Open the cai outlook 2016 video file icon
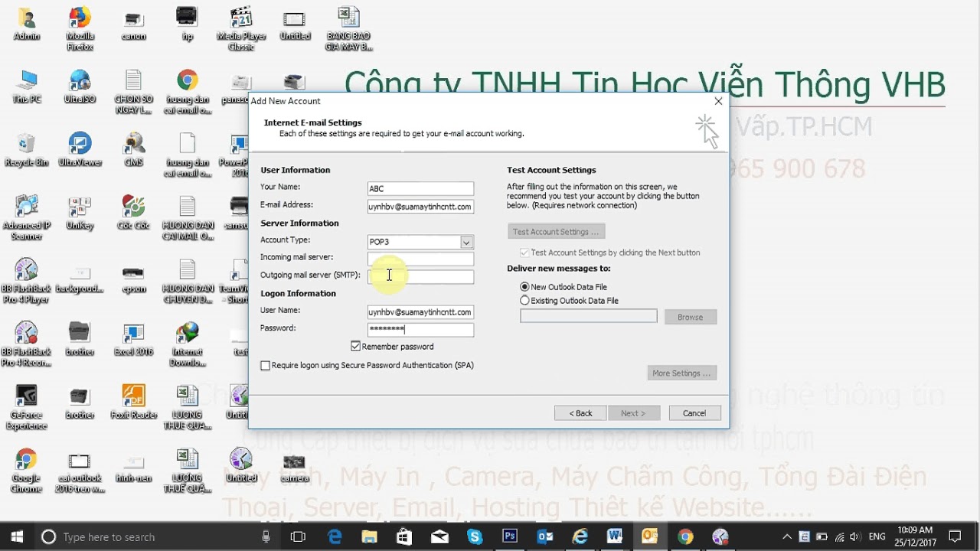The width and height of the screenshot is (980, 551). click(80, 471)
